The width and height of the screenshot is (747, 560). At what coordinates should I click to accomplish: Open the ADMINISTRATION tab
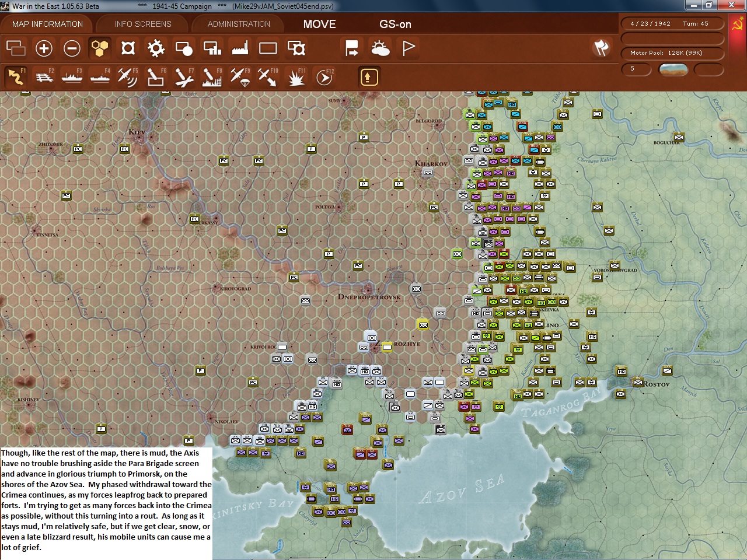[239, 24]
